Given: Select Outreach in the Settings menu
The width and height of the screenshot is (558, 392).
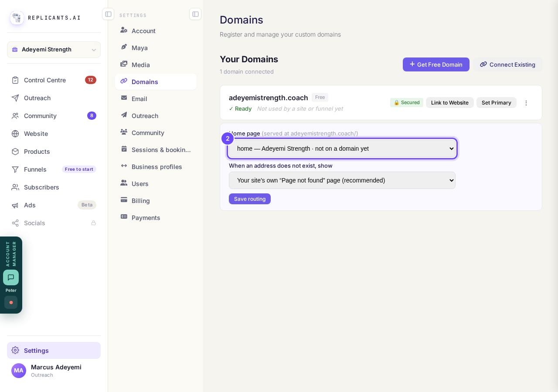Looking at the screenshot, I should pyautogui.click(x=156, y=115).
